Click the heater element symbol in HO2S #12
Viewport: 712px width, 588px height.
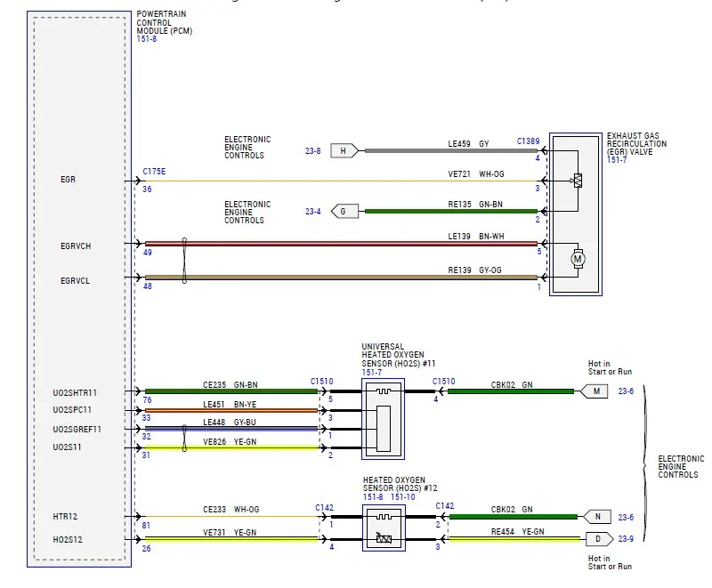[x=384, y=516]
